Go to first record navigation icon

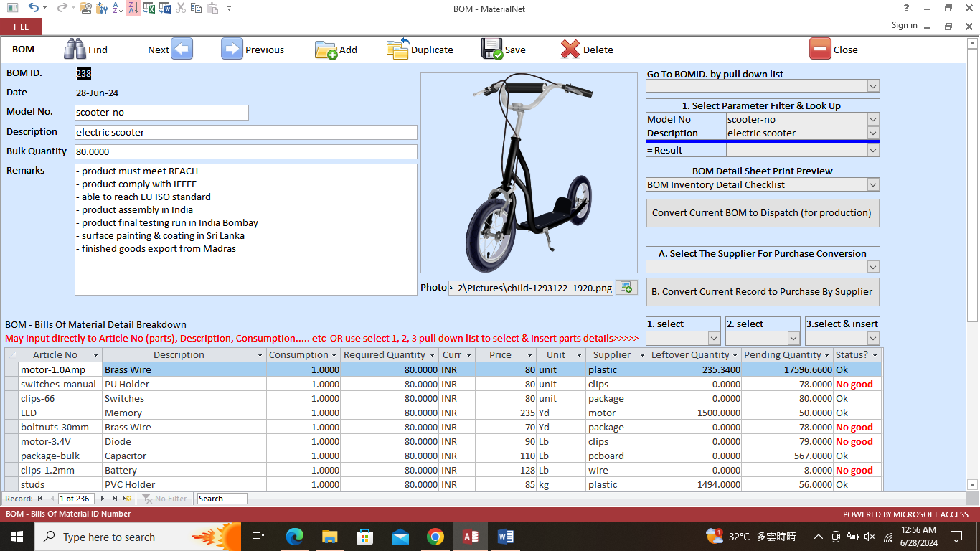click(40, 498)
